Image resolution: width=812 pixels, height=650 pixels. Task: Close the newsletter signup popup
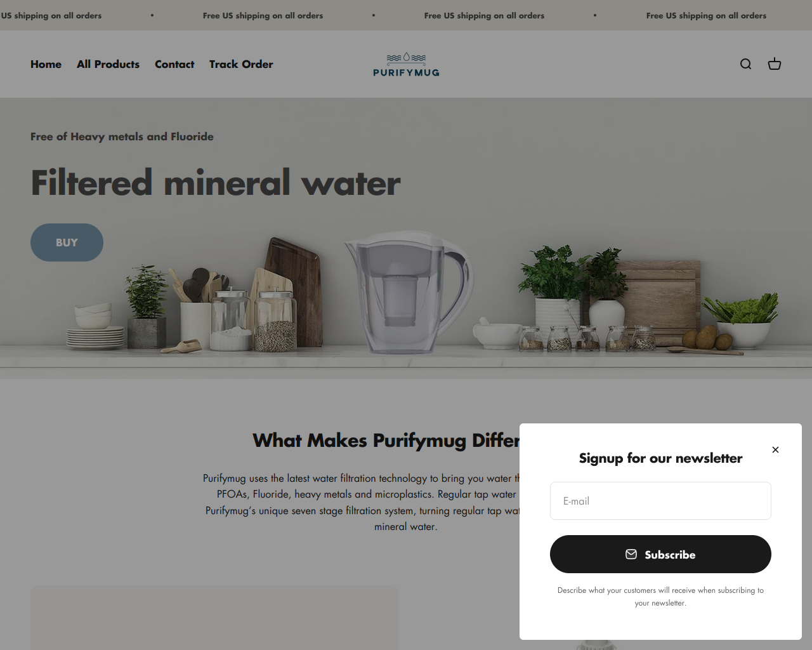click(775, 449)
